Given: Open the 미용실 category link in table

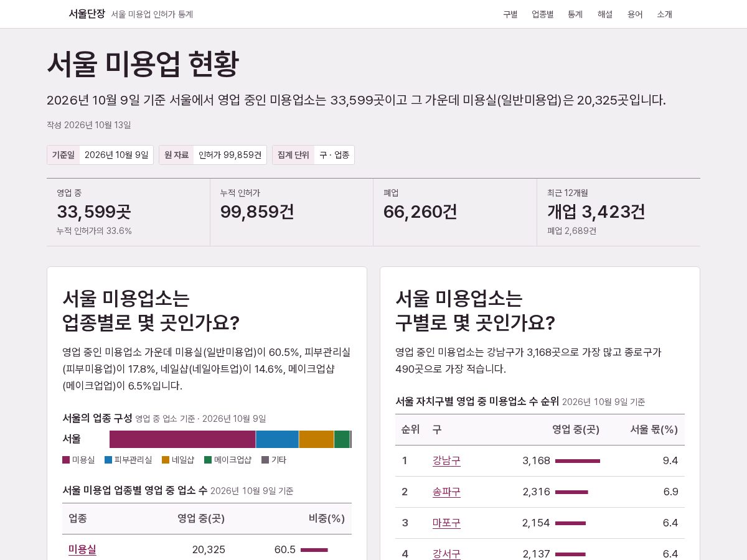Looking at the screenshot, I should pyautogui.click(x=82, y=549).
